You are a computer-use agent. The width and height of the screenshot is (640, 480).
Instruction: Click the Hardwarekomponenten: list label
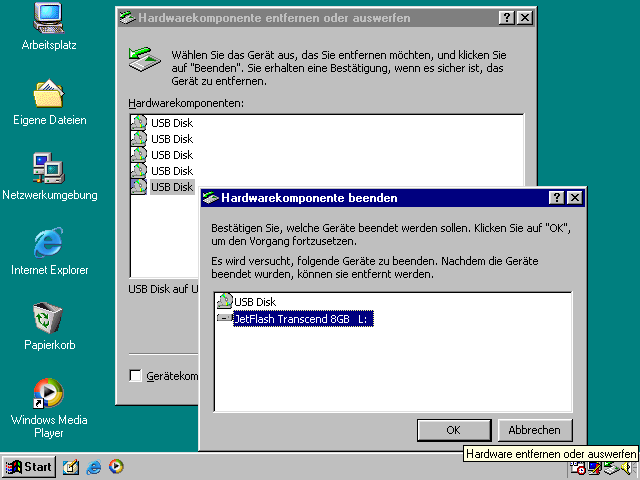point(186,103)
